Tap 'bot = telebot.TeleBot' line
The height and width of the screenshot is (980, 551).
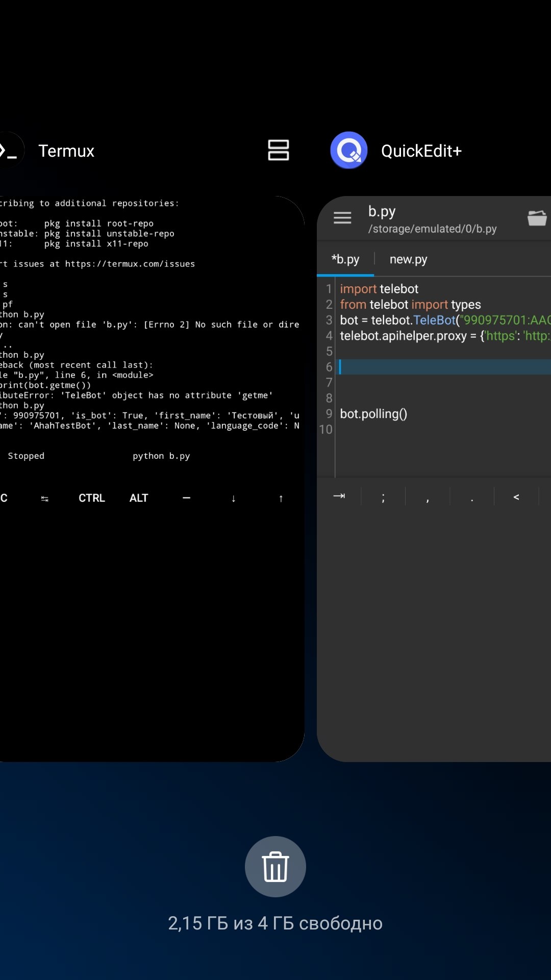click(445, 320)
